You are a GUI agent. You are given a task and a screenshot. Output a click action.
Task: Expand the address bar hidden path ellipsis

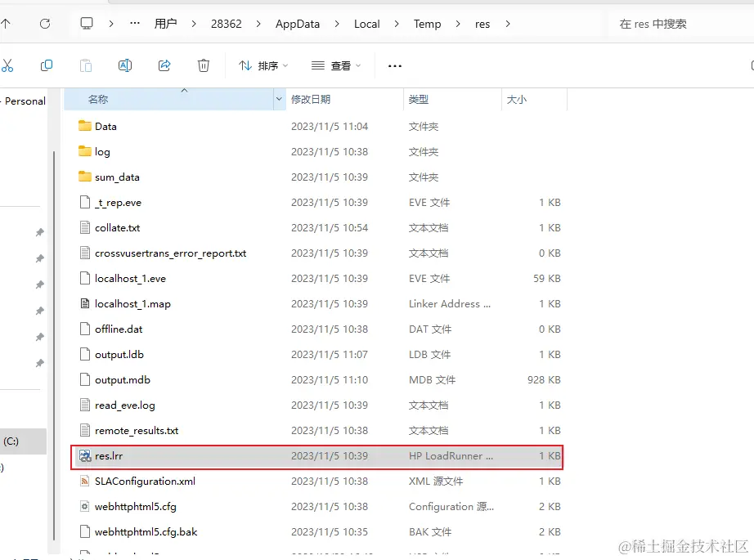click(x=135, y=23)
